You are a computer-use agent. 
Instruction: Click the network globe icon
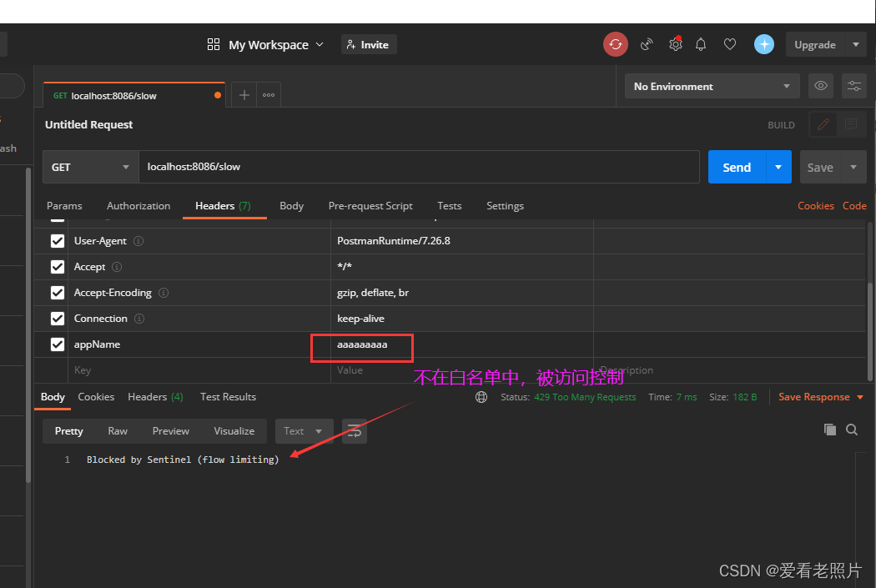tap(481, 397)
